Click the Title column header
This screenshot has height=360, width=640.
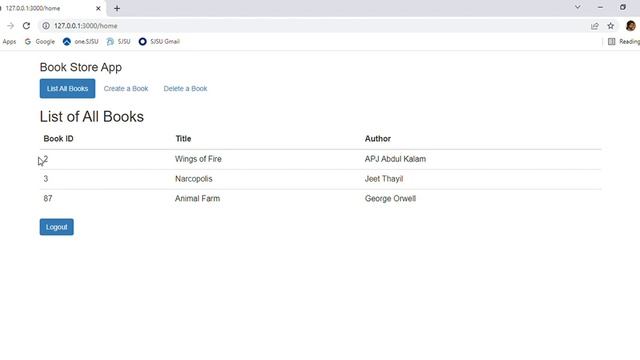coord(183,139)
